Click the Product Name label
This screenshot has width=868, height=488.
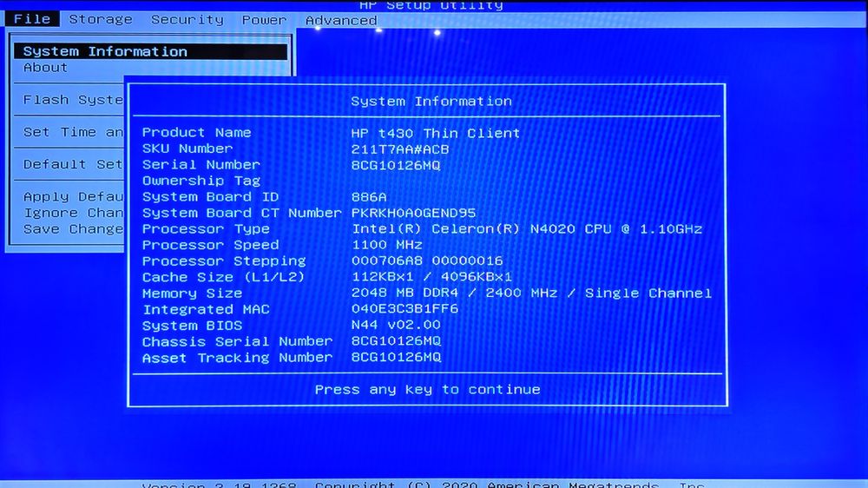[196, 132]
